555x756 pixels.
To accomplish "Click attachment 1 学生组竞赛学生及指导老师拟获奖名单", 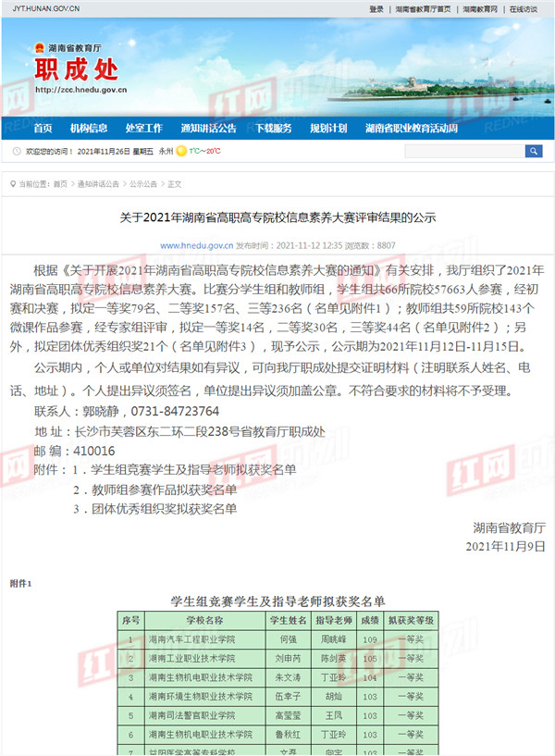I will coord(193,470).
